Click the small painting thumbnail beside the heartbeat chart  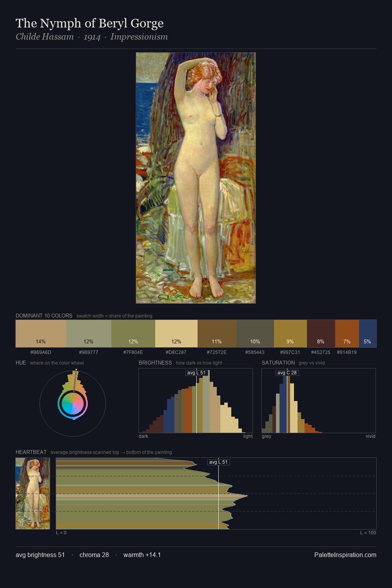[x=33, y=494]
